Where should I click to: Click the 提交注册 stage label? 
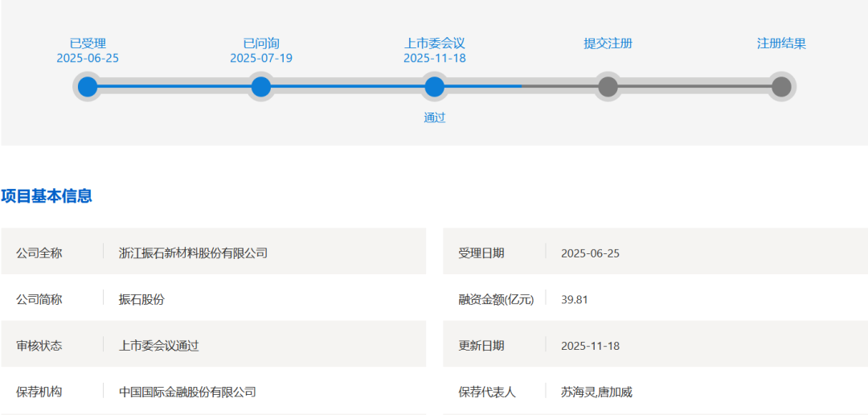(608, 43)
